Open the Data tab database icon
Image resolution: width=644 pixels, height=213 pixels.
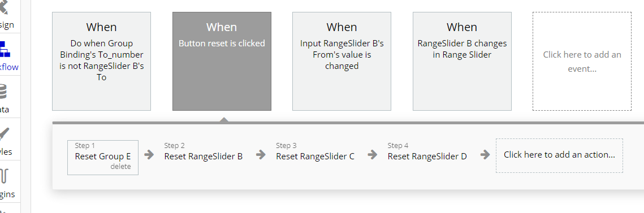(x=3, y=91)
